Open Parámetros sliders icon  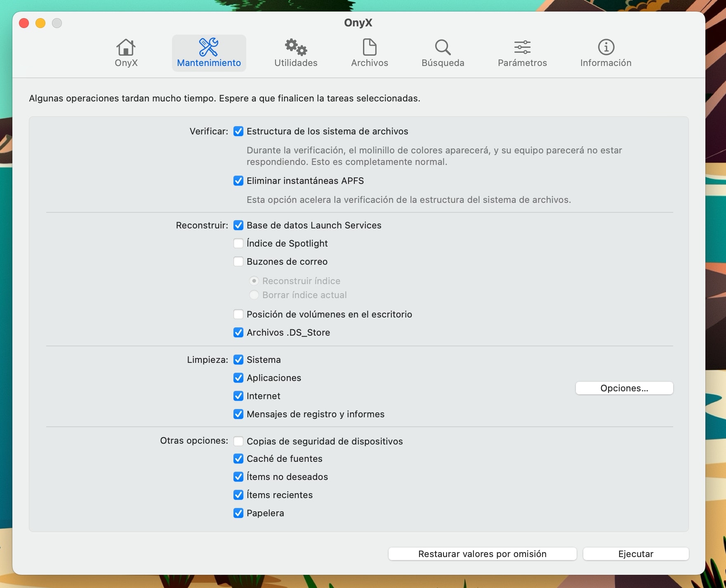pyautogui.click(x=522, y=47)
